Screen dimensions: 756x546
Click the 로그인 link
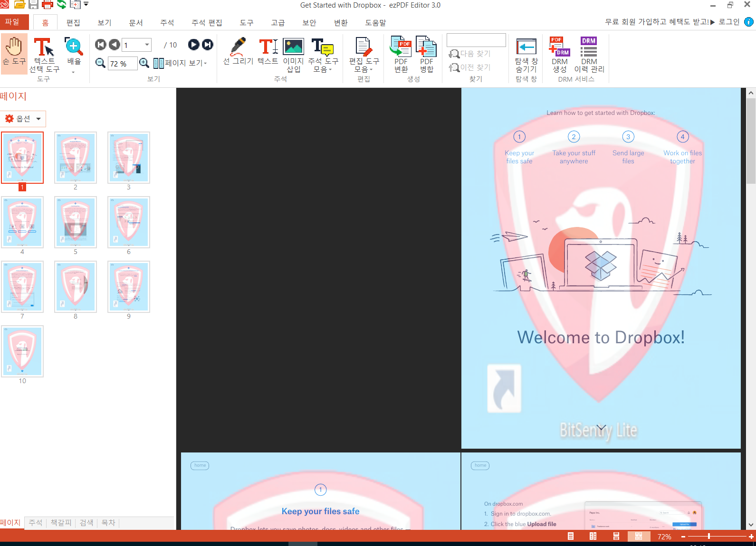click(x=729, y=22)
